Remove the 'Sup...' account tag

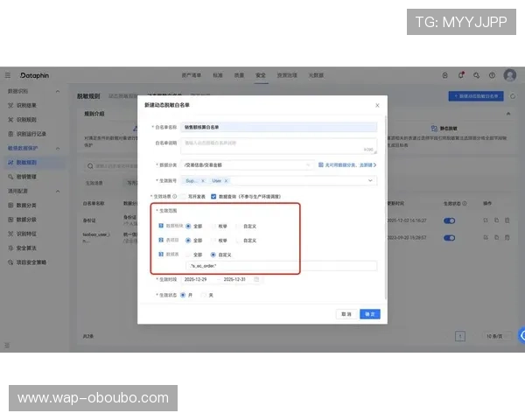pyautogui.click(x=203, y=181)
